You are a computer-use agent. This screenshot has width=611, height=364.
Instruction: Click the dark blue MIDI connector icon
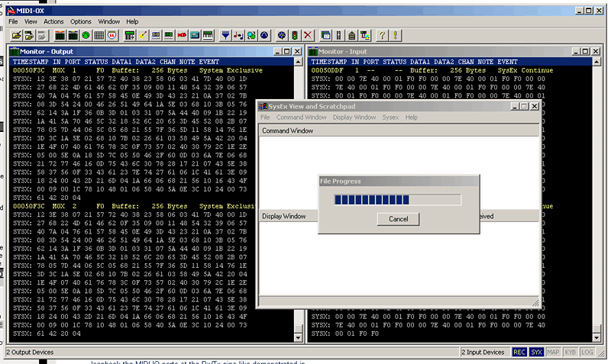(264, 35)
